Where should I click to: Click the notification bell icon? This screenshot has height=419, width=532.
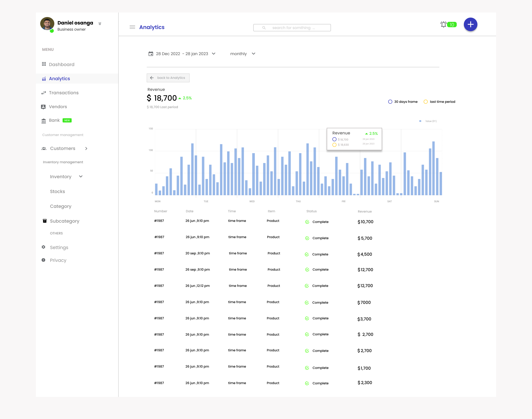pos(443,25)
